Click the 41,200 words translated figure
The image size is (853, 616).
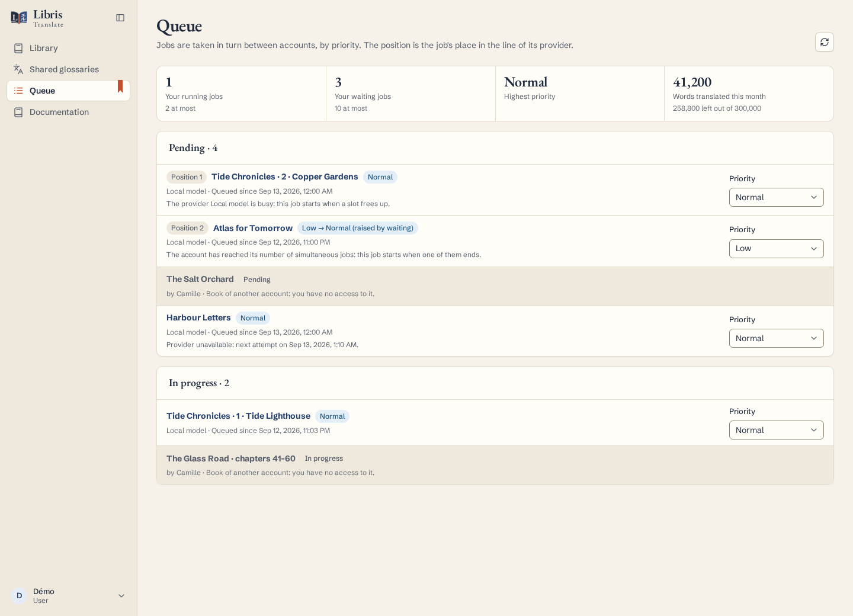point(692,82)
